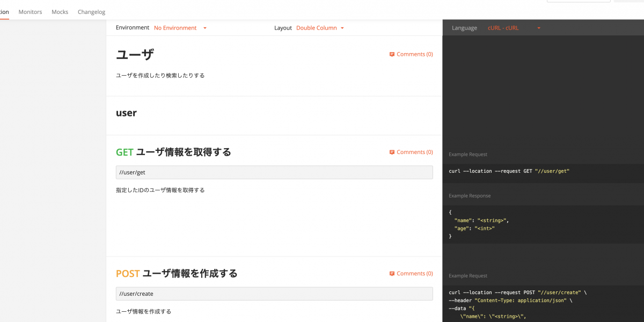Click the comment icon for GET ユーザ情報を取得する
The height and width of the screenshot is (322, 644).
click(x=392, y=152)
